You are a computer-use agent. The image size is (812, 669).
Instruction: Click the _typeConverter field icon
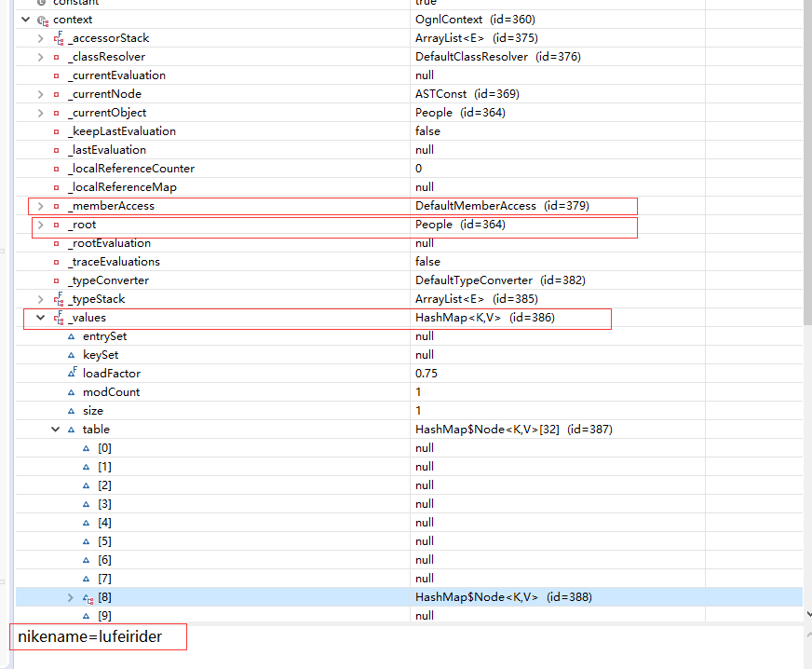(x=57, y=280)
